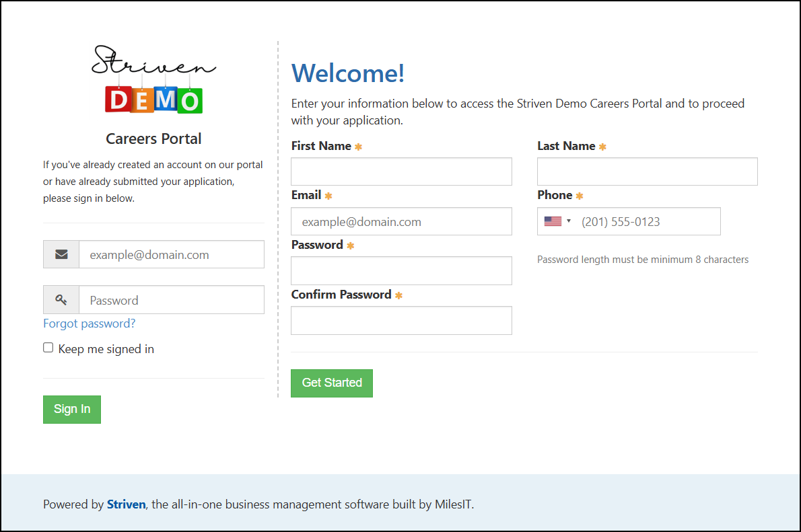Click the Confirm Password field

coord(402,321)
